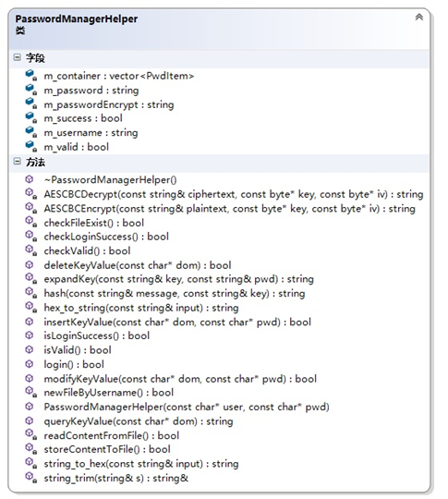The image size is (448, 499).
Task: Select storeContentToFile() : bool
Action: tap(107, 449)
